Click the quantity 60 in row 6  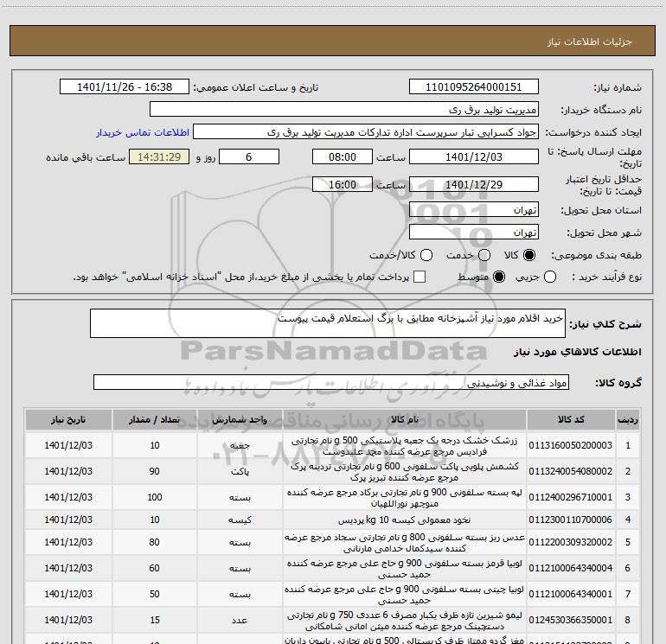point(155,568)
